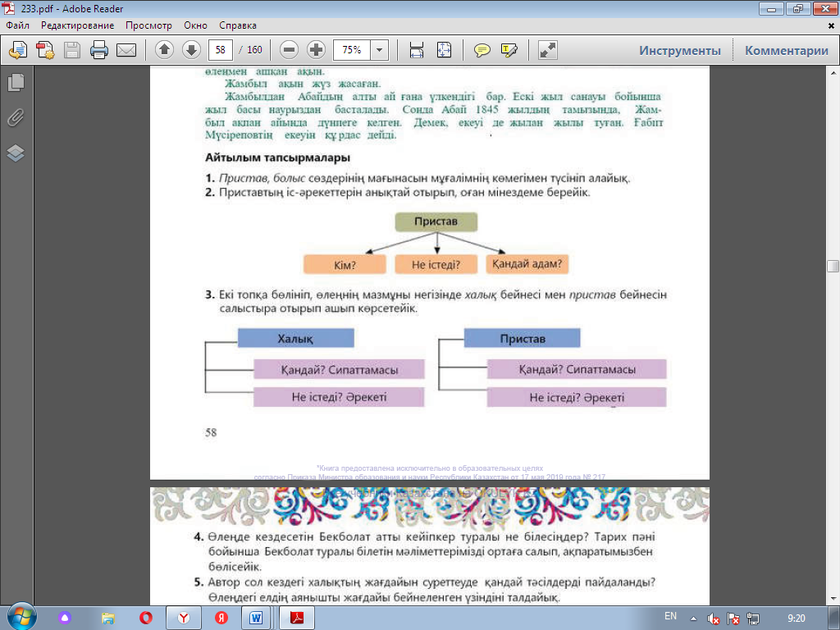Switch to Word in taskbar
840x630 pixels.
click(256, 619)
